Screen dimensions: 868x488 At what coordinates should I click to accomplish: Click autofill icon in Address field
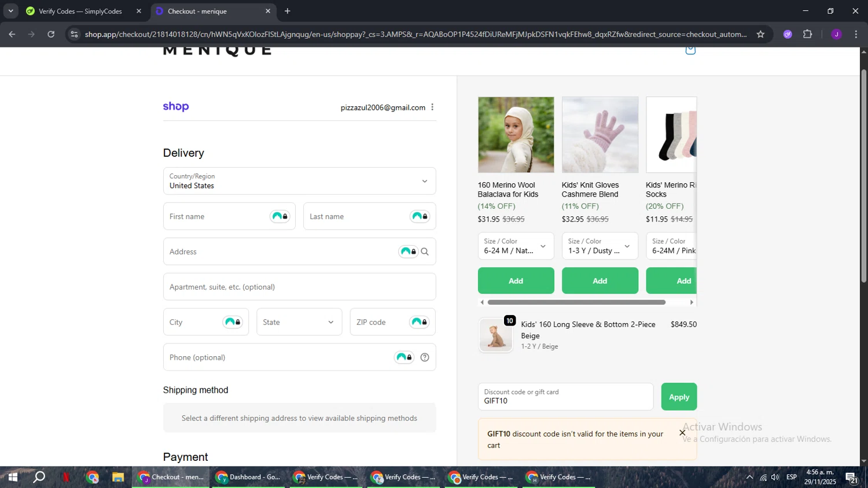409,252
